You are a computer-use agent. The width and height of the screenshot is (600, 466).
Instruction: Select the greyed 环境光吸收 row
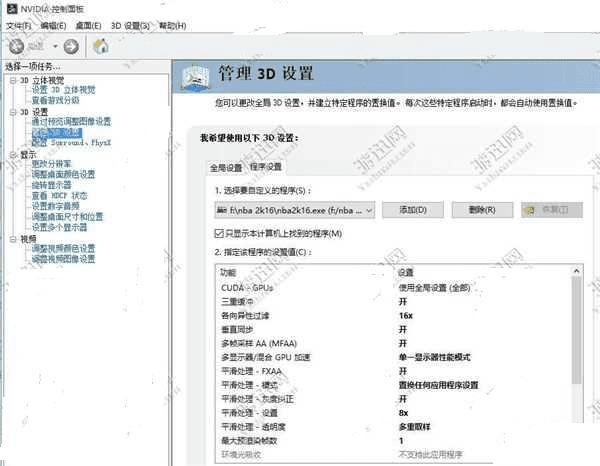[393, 455]
